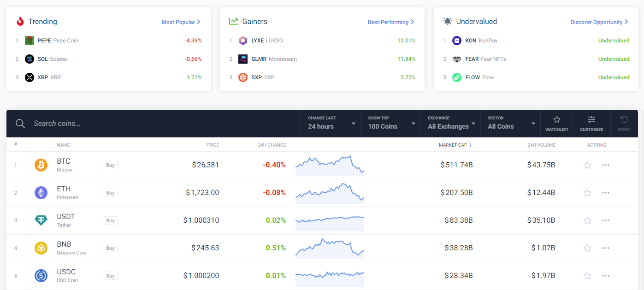The height and width of the screenshot is (290, 644).
Task: Click the Buy button for BTC
Action: [x=110, y=165]
